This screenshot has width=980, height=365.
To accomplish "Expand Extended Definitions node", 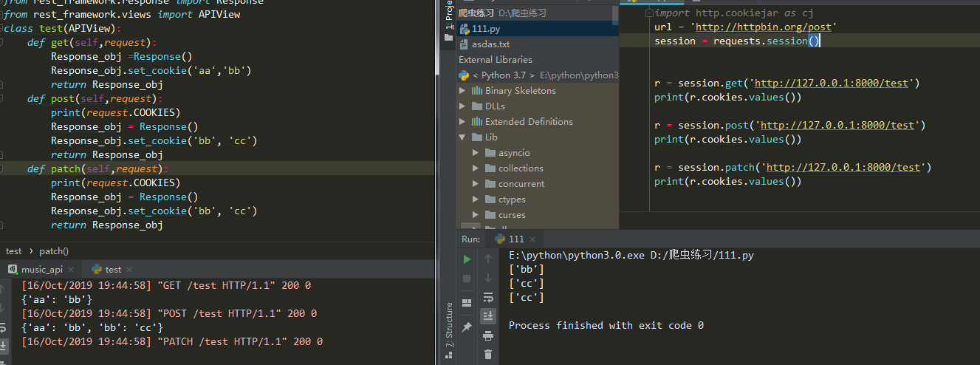I will 463,122.
